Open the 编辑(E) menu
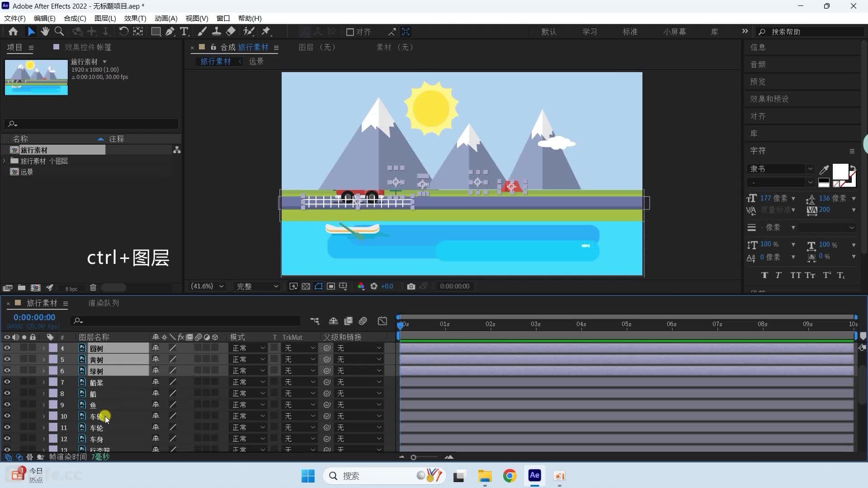Screen dimensions: 868x488 (x=44, y=19)
